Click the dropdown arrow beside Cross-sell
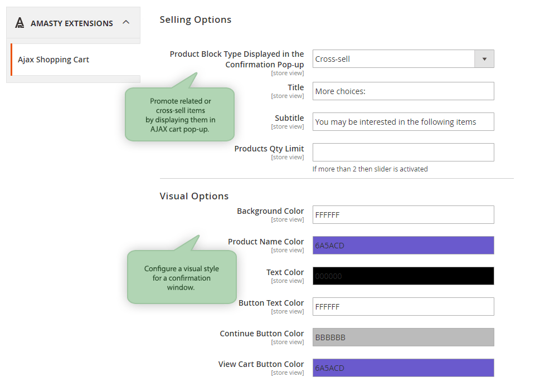535x392 pixels. click(484, 59)
